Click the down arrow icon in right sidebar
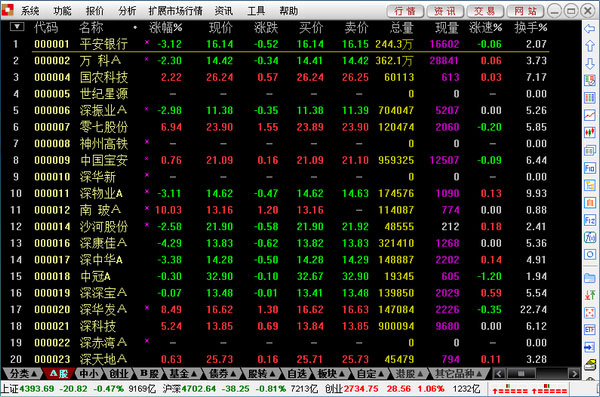Image resolution: width=600 pixels, height=397 pixels. (590, 63)
